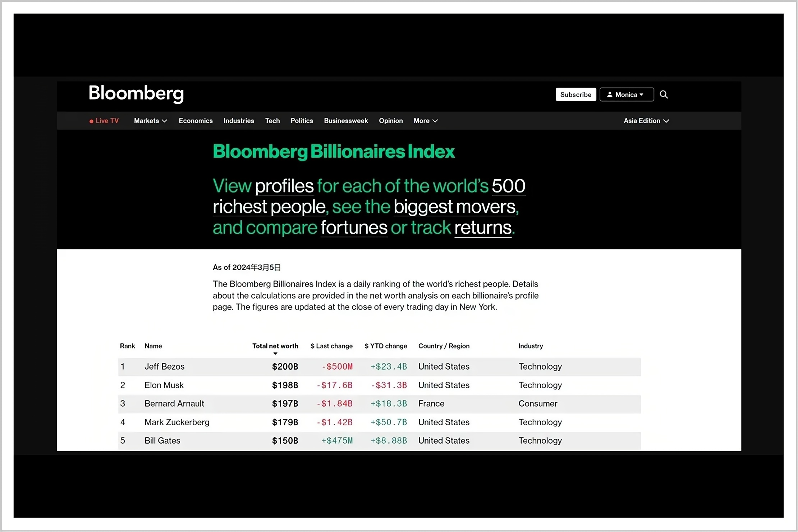Click the $179B net worth cell
This screenshot has width=798, height=532.
click(x=285, y=422)
